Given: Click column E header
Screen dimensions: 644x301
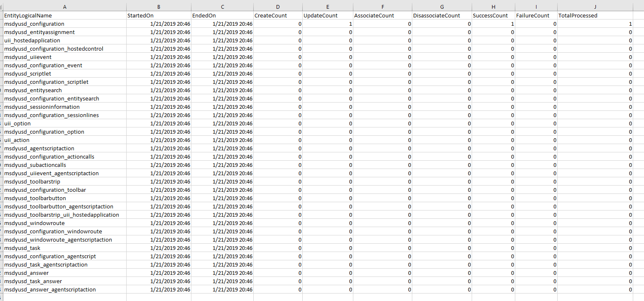Looking at the screenshot, I should click(x=328, y=7).
